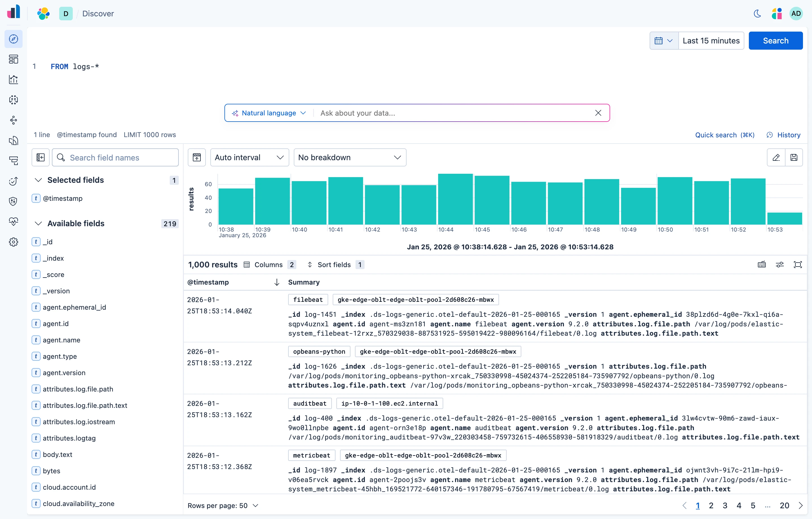Click the metricbeat badge in results
Image resolution: width=812 pixels, height=519 pixels.
pyautogui.click(x=312, y=455)
